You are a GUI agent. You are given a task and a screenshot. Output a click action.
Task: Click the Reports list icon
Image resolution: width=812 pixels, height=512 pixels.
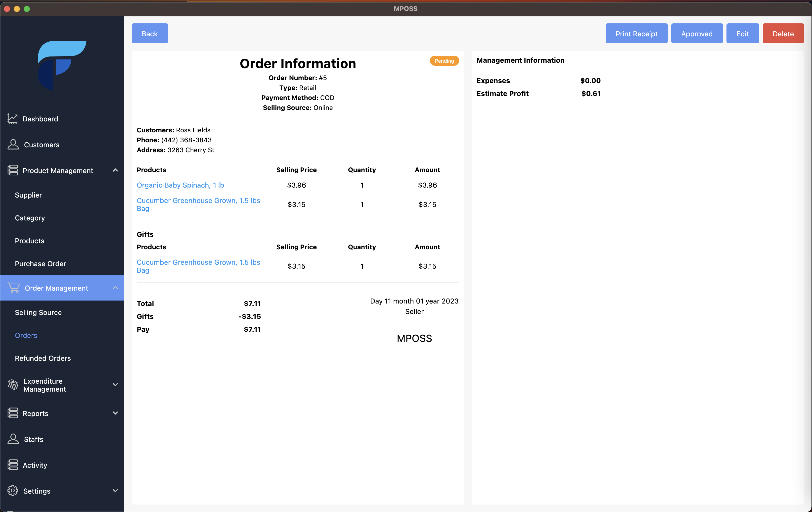pyautogui.click(x=12, y=413)
